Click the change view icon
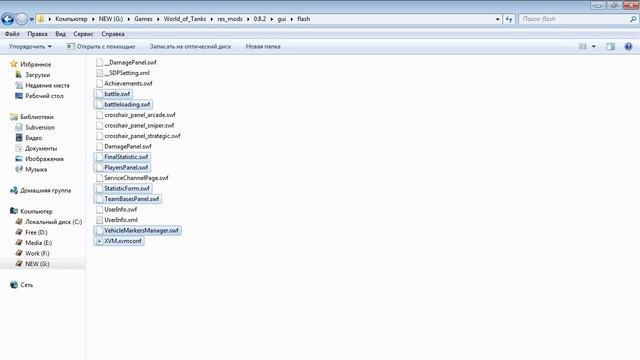The image size is (640, 360). tap(582, 47)
